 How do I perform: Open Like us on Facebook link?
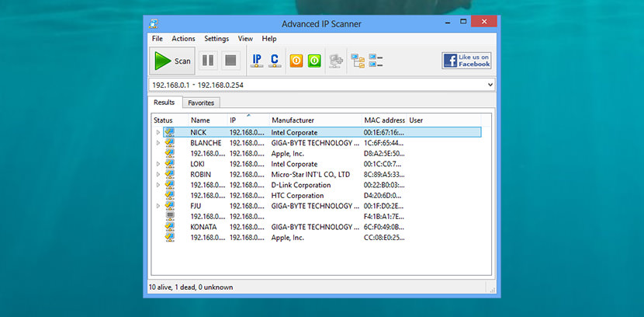coord(466,61)
